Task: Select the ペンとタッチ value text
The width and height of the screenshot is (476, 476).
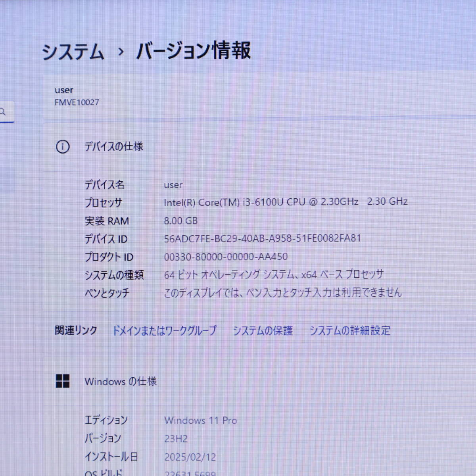Action: 283,293
